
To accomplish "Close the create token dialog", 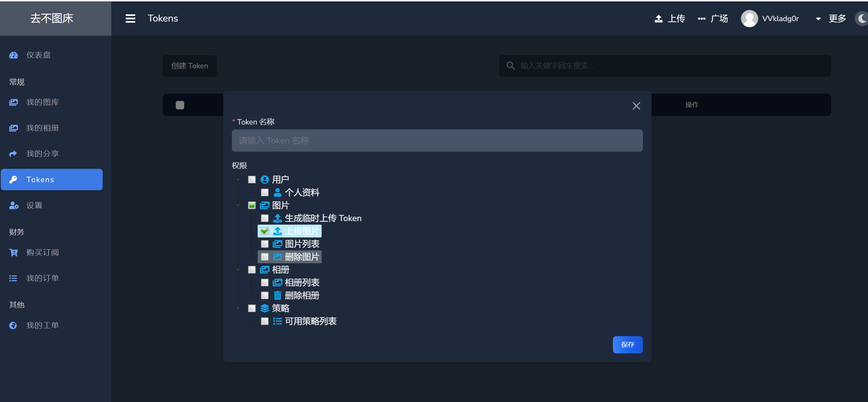I will click(x=636, y=106).
